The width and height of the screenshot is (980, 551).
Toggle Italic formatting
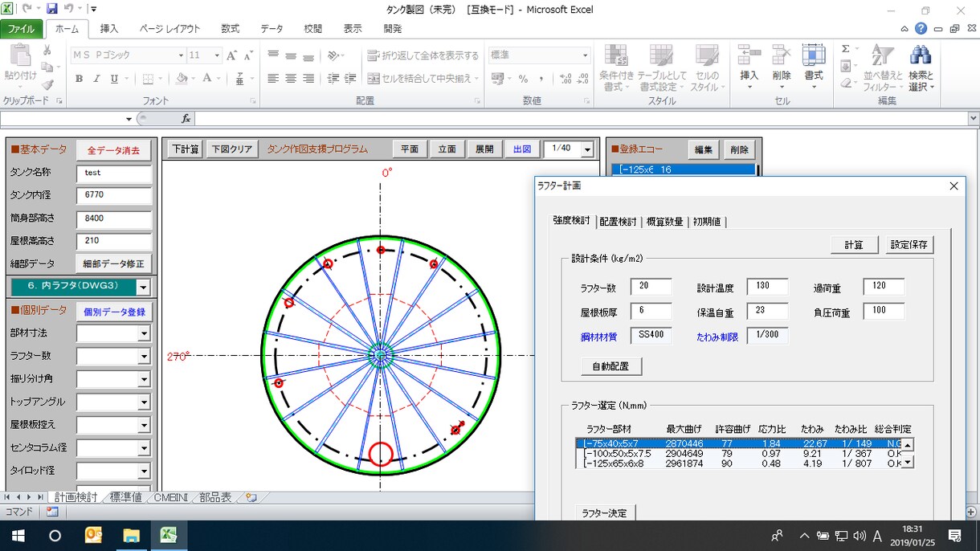(96, 79)
